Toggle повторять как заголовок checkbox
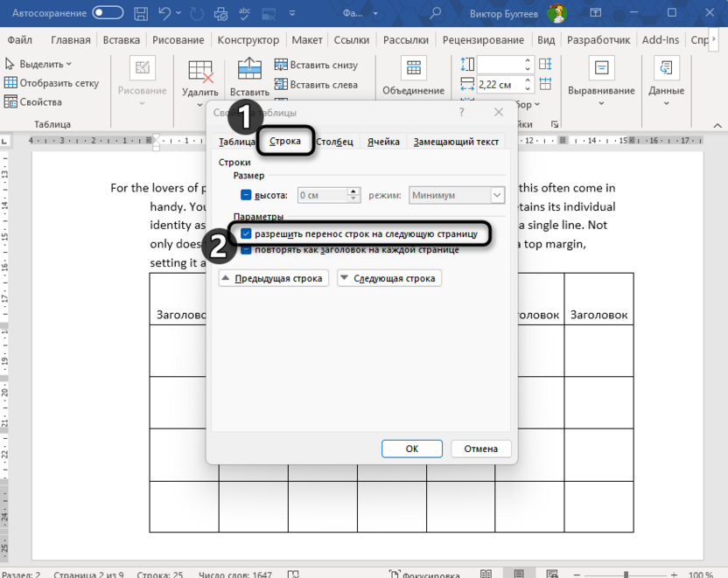728x578 pixels. pos(246,250)
